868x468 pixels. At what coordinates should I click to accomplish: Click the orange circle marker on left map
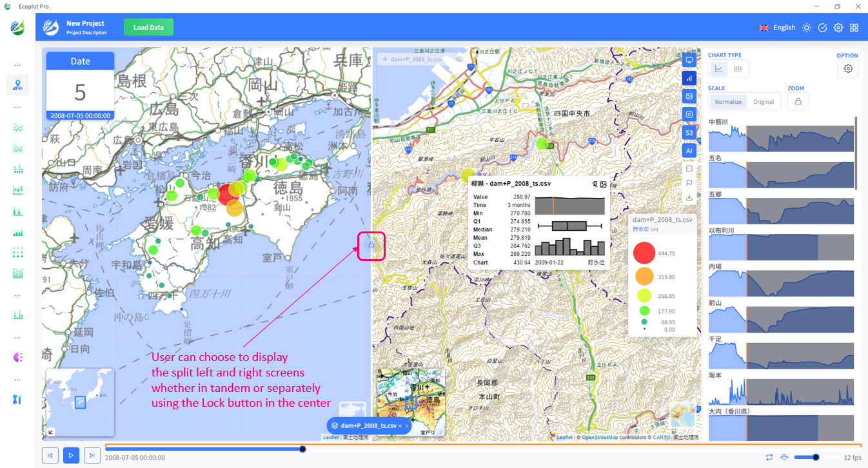[235, 208]
